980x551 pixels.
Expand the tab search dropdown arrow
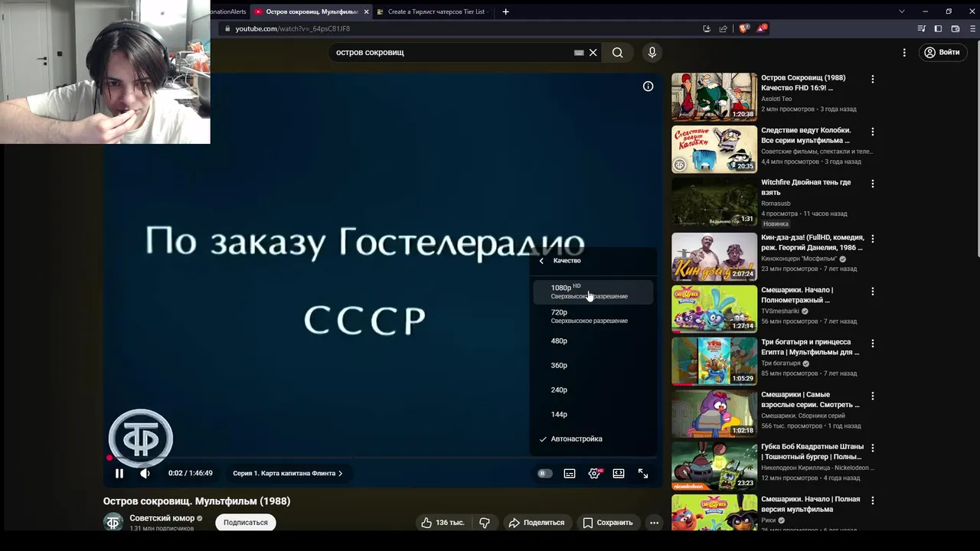pos(901,11)
